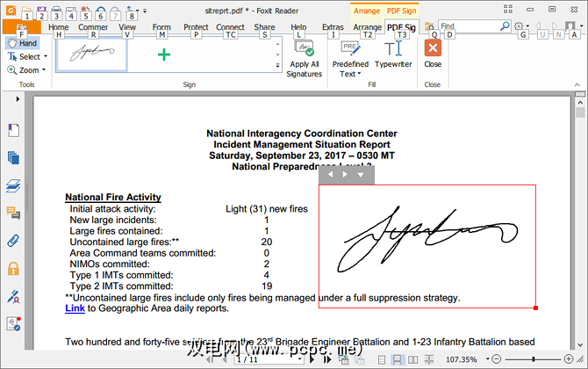Open the Comments panel icon
Screen dimensions: 588x369
(13, 213)
